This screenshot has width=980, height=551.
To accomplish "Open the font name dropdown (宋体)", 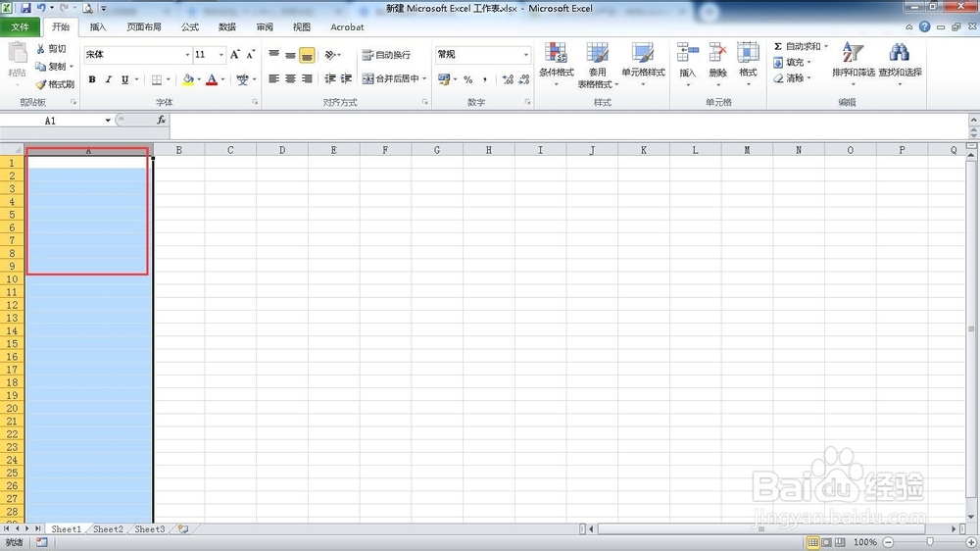I will (x=187, y=55).
